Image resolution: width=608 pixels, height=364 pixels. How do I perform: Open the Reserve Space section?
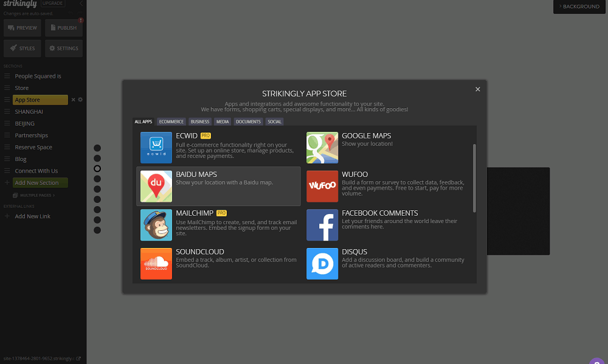point(33,147)
